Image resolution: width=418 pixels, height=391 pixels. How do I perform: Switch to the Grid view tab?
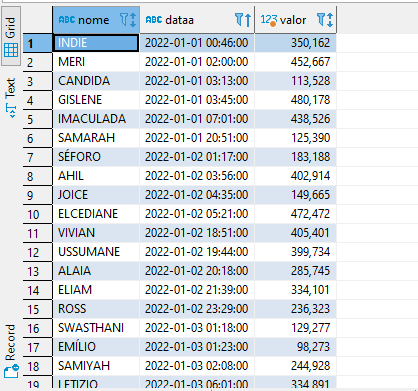(x=11, y=36)
